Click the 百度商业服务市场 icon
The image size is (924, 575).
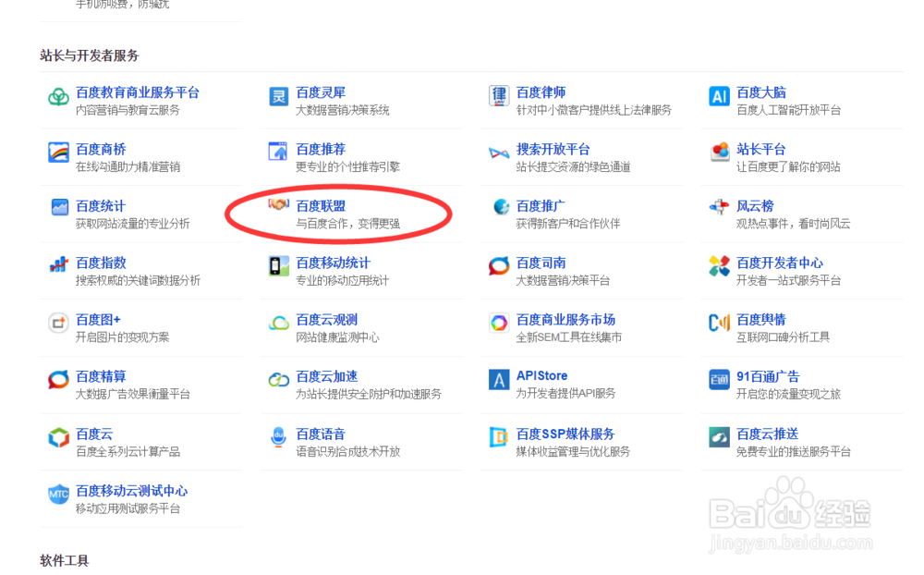click(x=499, y=323)
